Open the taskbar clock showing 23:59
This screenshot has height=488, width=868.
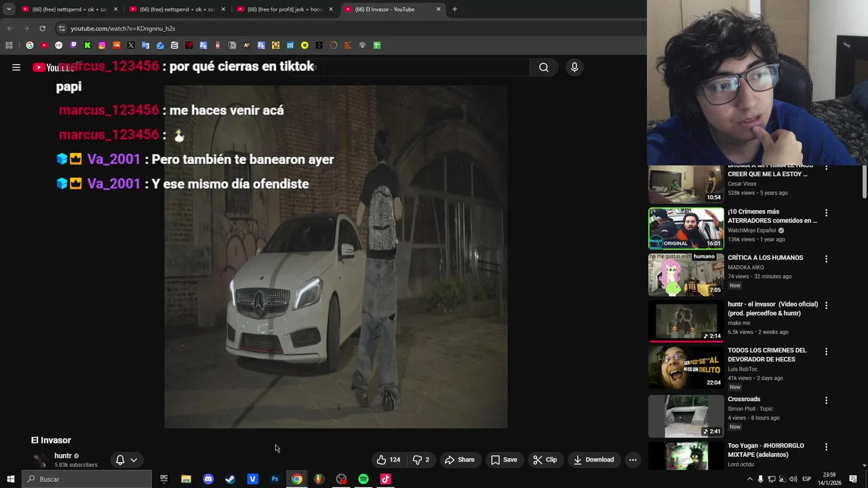click(x=828, y=479)
